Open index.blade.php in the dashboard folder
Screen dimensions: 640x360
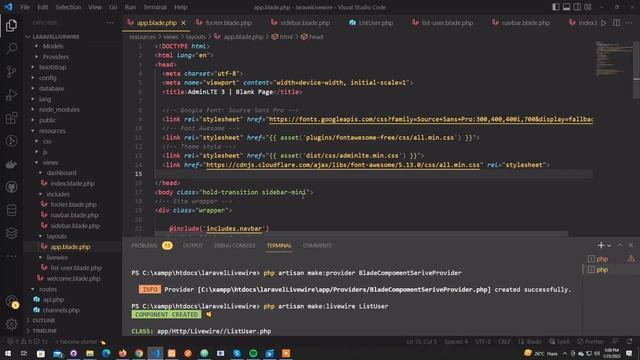tap(72, 183)
